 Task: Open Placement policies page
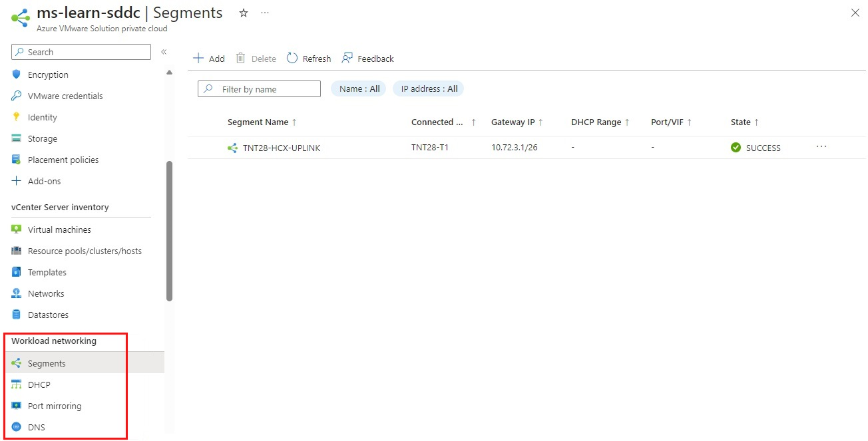63,160
